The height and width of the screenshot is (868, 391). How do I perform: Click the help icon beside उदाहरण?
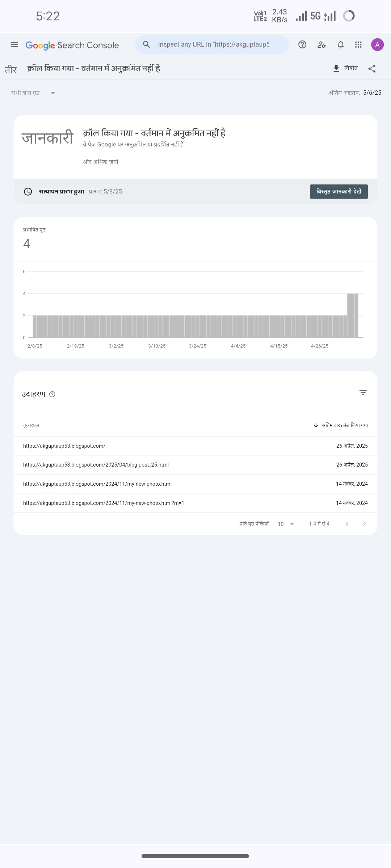tap(52, 394)
